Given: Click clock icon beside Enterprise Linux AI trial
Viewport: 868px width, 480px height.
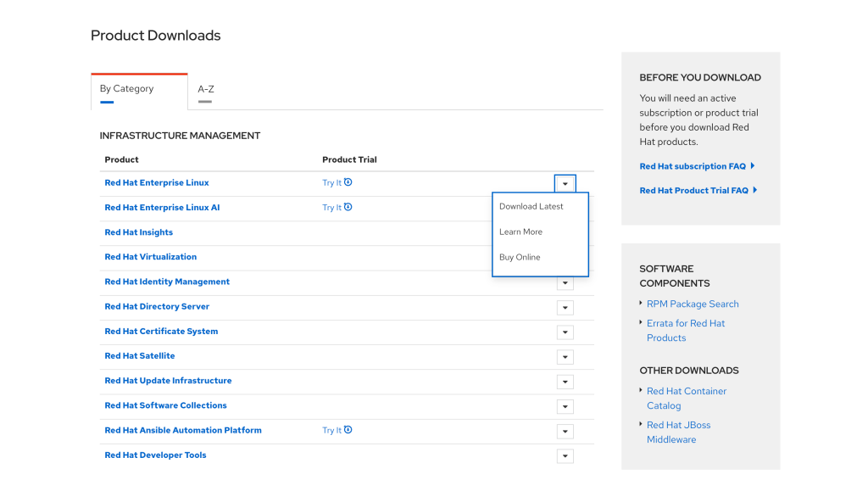Looking at the screenshot, I should (348, 207).
